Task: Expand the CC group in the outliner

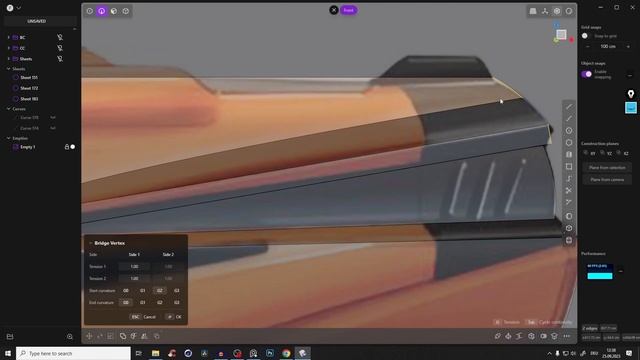Action: tap(9, 48)
